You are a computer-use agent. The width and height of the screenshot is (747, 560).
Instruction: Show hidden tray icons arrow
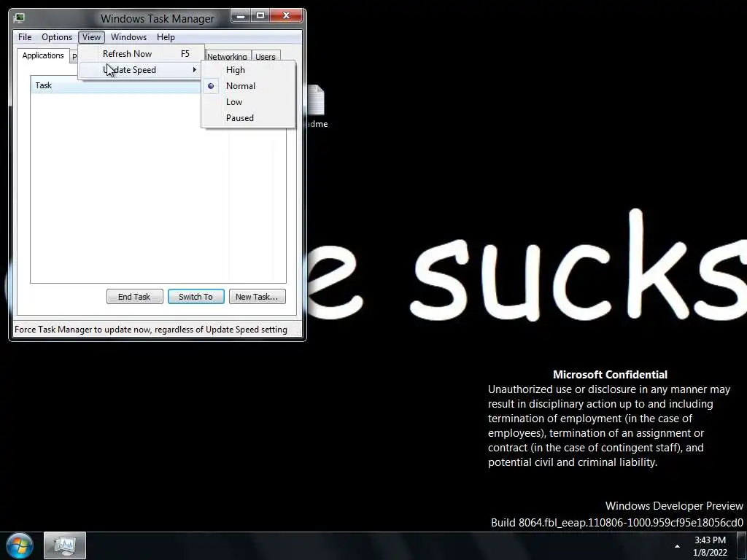677,546
